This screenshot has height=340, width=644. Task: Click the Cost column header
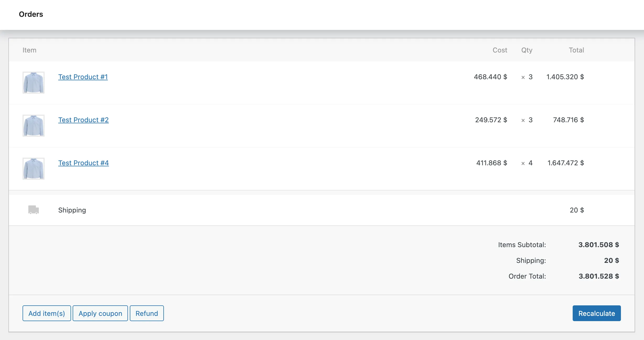pos(500,50)
